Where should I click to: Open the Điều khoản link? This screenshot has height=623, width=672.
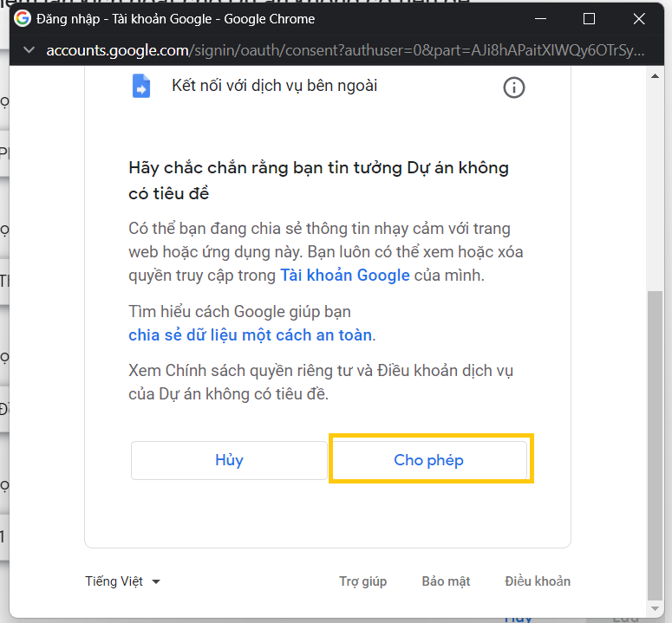coord(538,581)
